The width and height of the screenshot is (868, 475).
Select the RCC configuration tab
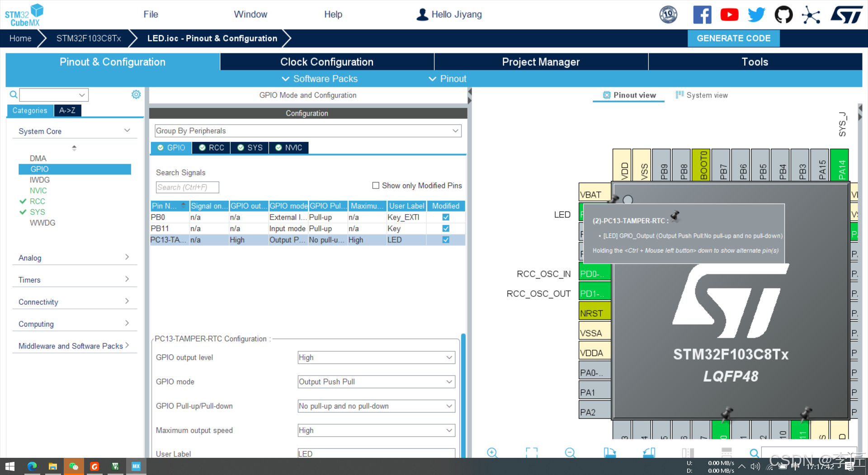pos(211,148)
